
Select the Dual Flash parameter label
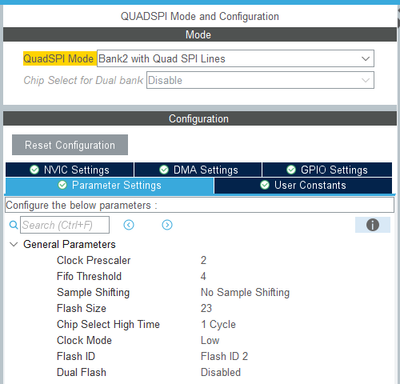(81, 372)
